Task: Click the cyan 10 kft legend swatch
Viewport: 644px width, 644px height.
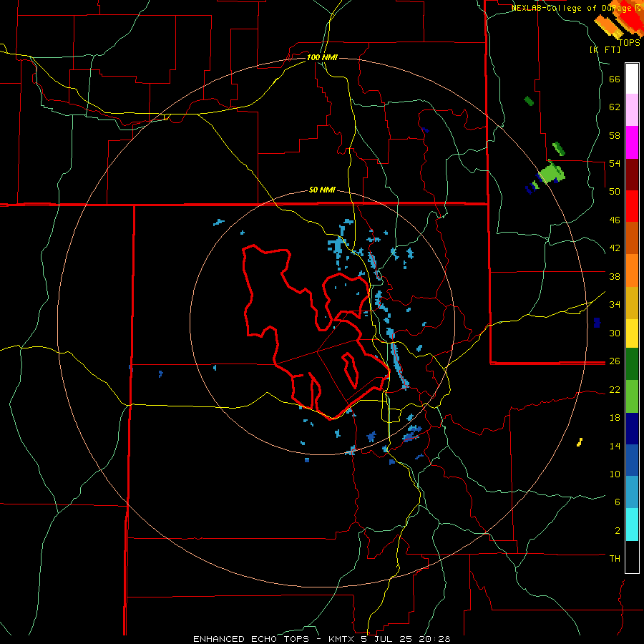Action: point(632,525)
